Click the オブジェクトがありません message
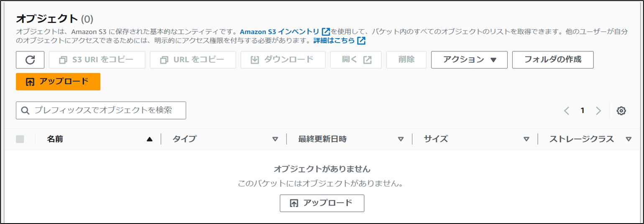 point(322,169)
